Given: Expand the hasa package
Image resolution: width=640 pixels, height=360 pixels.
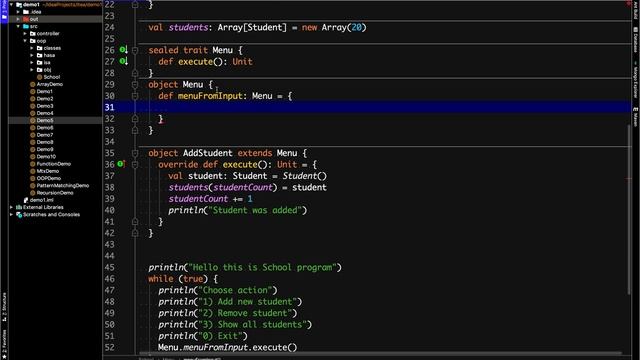Looking at the screenshot, I should pos(32,55).
